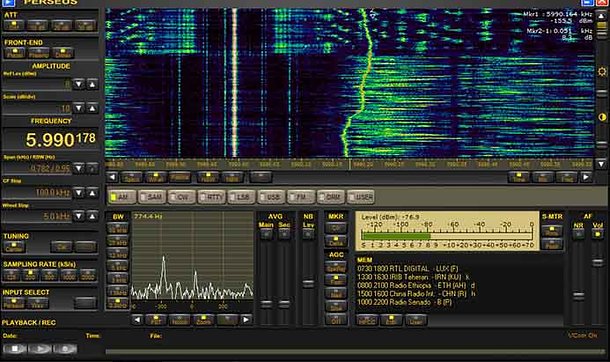Move secondary spectrum left with arrow
This screenshot has width=610, height=362.
(137, 320)
